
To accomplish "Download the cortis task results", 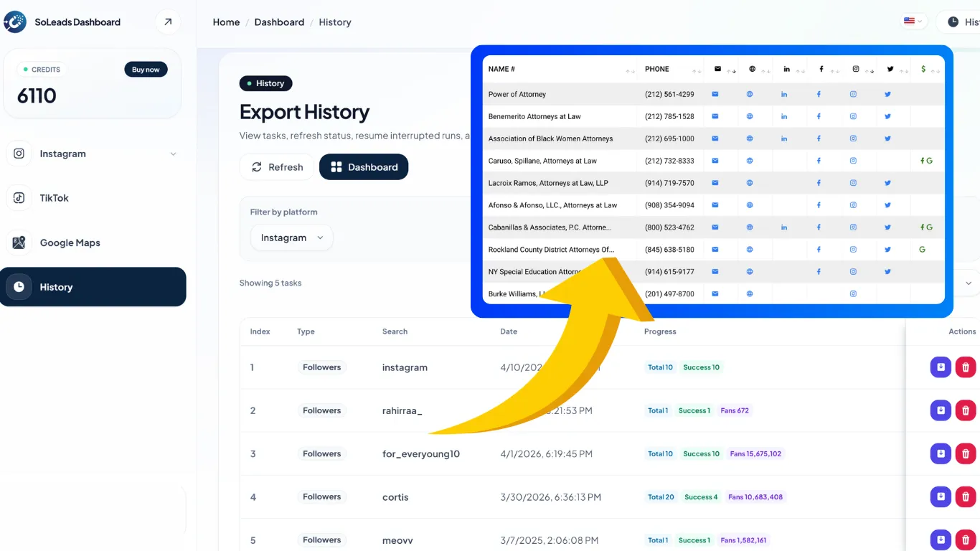I will [x=941, y=496].
